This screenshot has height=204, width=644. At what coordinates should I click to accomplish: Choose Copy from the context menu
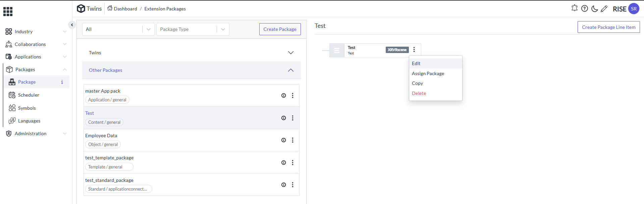coord(436,83)
